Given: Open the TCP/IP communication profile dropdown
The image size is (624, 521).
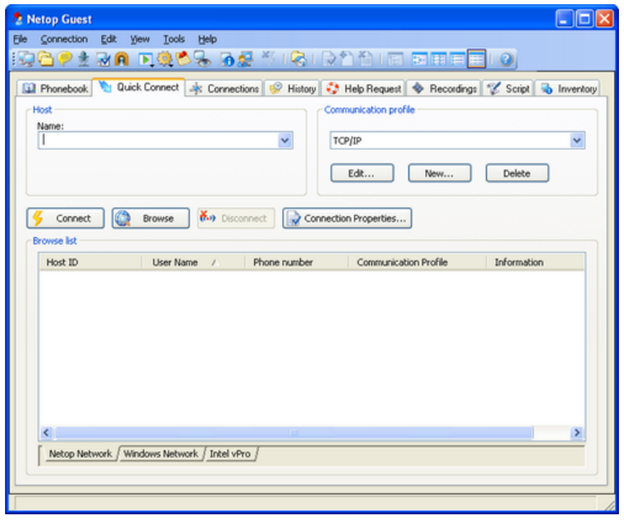Looking at the screenshot, I should point(577,140).
